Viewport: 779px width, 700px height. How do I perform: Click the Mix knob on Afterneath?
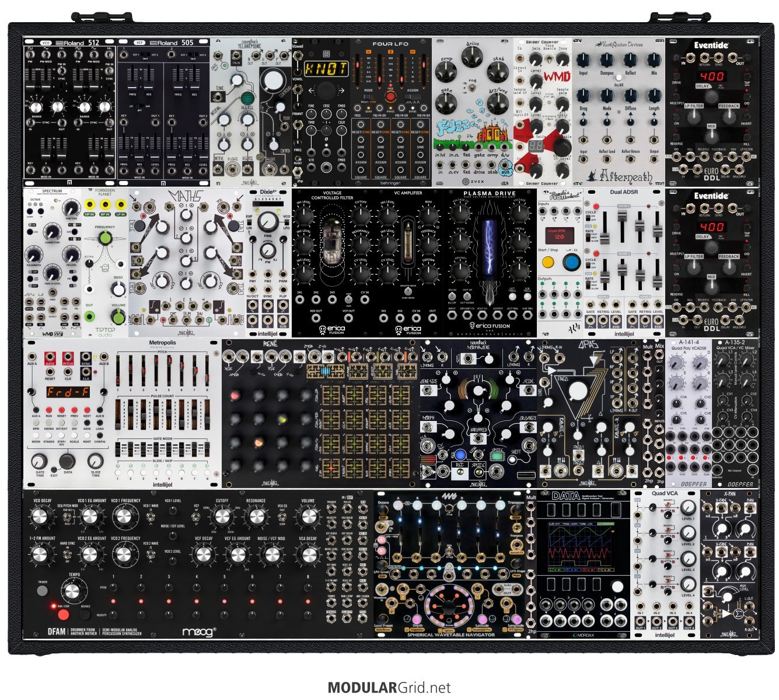(654, 61)
